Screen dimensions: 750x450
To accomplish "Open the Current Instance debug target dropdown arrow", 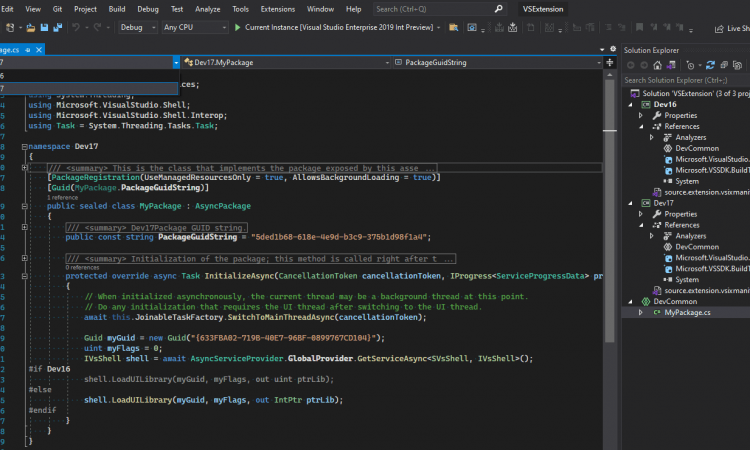I will tap(438, 28).
